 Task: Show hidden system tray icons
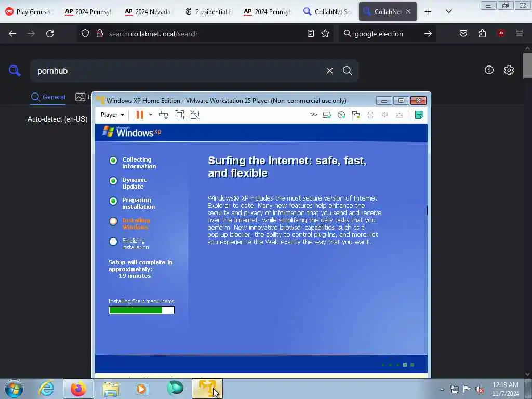[x=442, y=389]
